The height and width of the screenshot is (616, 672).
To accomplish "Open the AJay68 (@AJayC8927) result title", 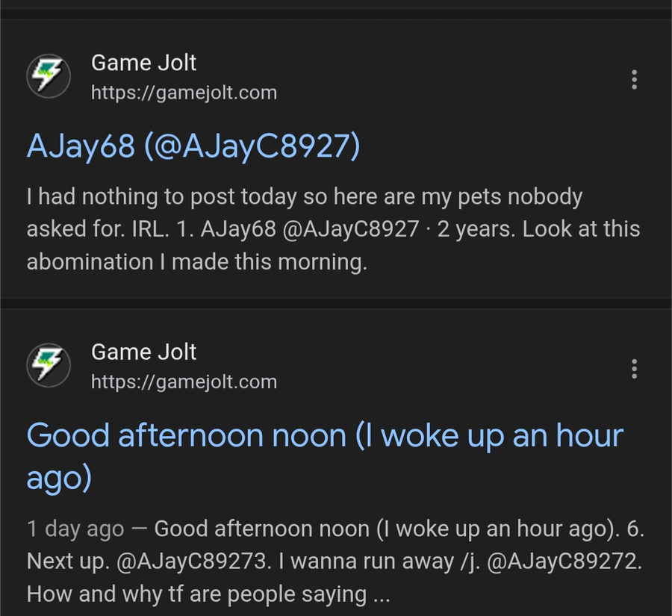I will (x=193, y=146).
